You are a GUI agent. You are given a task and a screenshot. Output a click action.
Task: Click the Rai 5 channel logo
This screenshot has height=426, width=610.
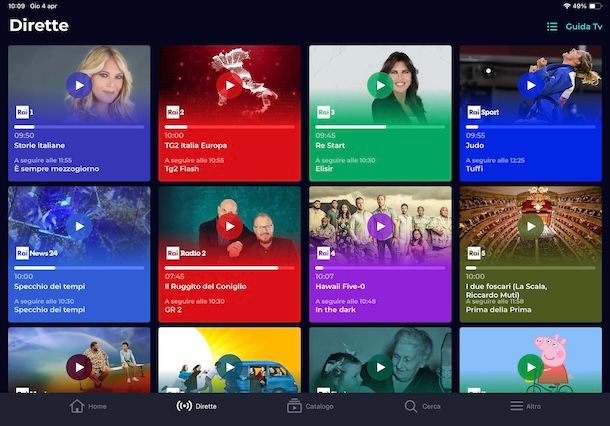[x=476, y=253]
